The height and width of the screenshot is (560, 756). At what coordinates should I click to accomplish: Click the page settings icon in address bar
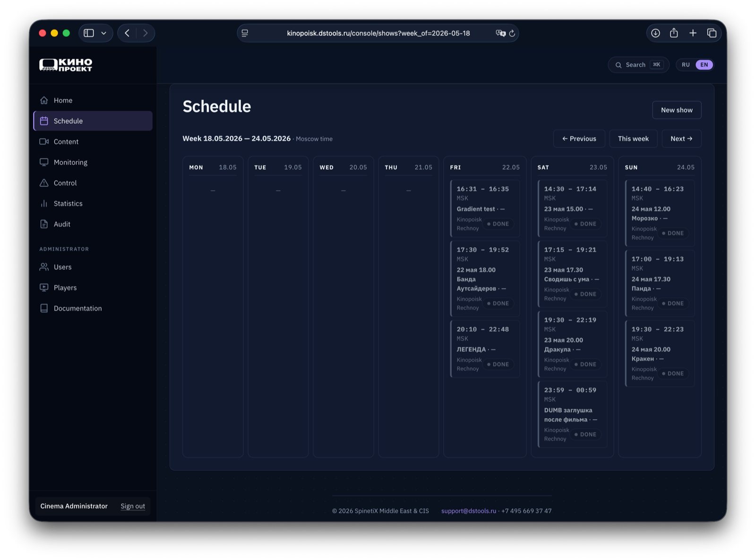[245, 33]
